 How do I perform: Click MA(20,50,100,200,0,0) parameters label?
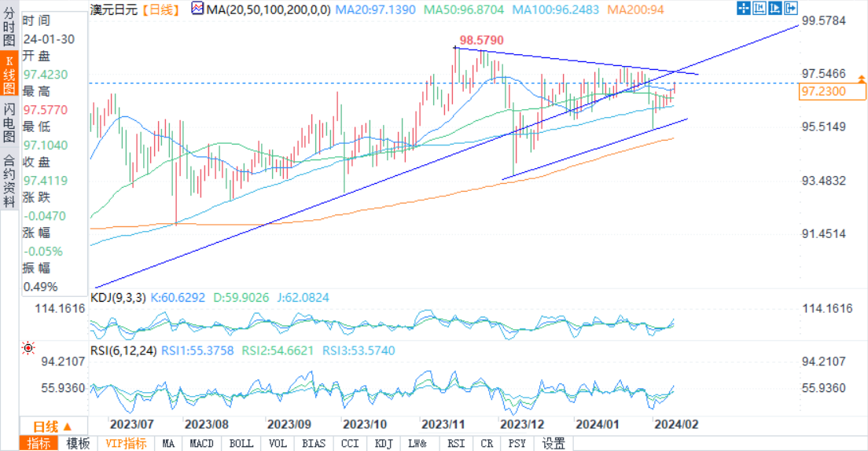coord(261,9)
